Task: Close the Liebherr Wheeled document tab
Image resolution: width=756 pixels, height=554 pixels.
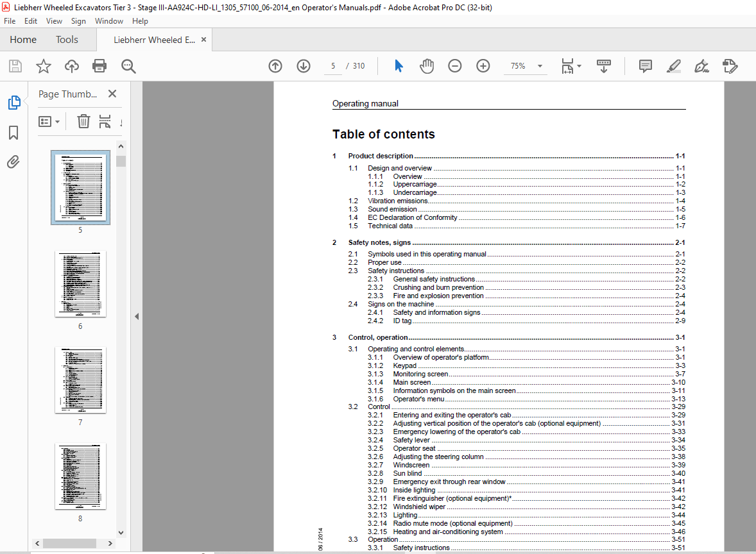Action: tap(204, 40)
